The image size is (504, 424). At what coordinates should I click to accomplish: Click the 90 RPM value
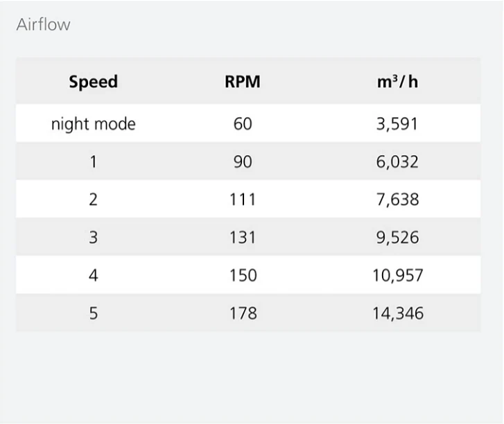tap(243, 161)
